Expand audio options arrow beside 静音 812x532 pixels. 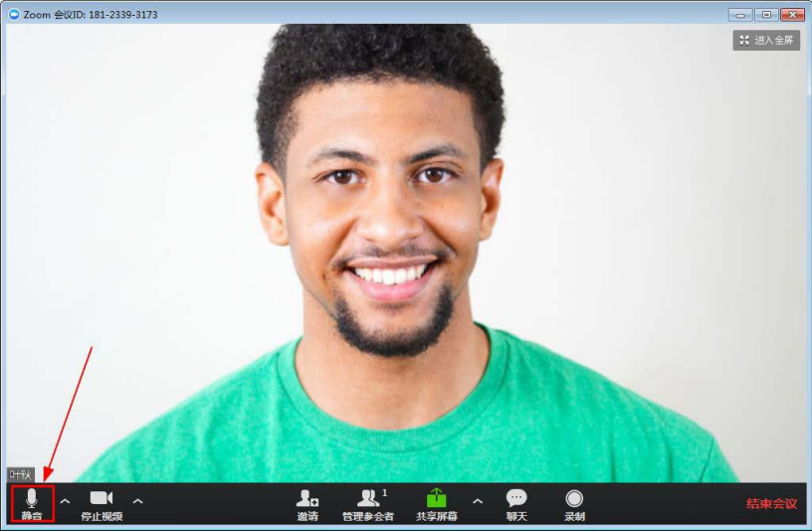(x=65, y=501)
